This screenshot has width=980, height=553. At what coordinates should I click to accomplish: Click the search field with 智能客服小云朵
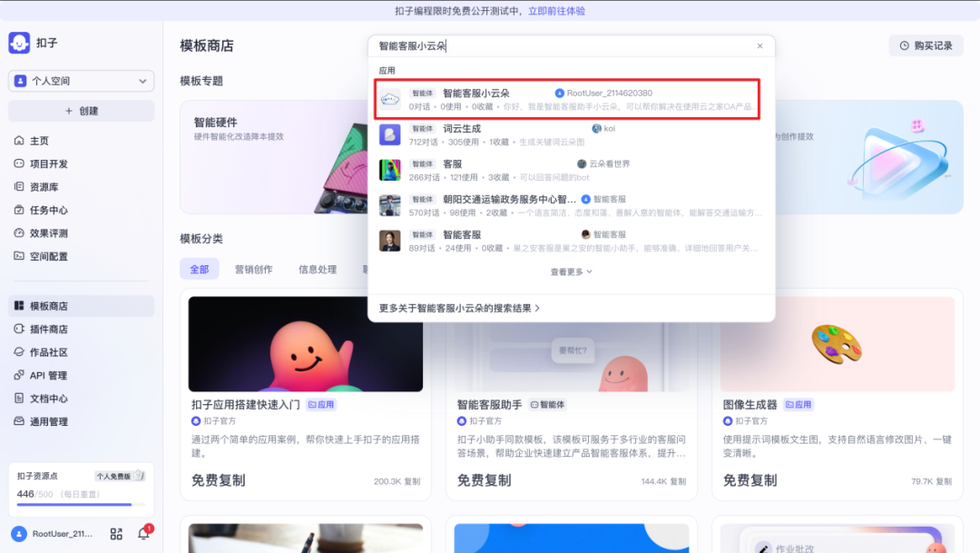(x=563, y=46)
